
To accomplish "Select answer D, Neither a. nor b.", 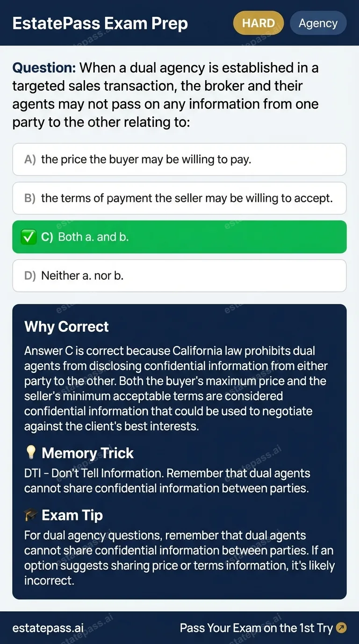I will (x=179, y=276).
